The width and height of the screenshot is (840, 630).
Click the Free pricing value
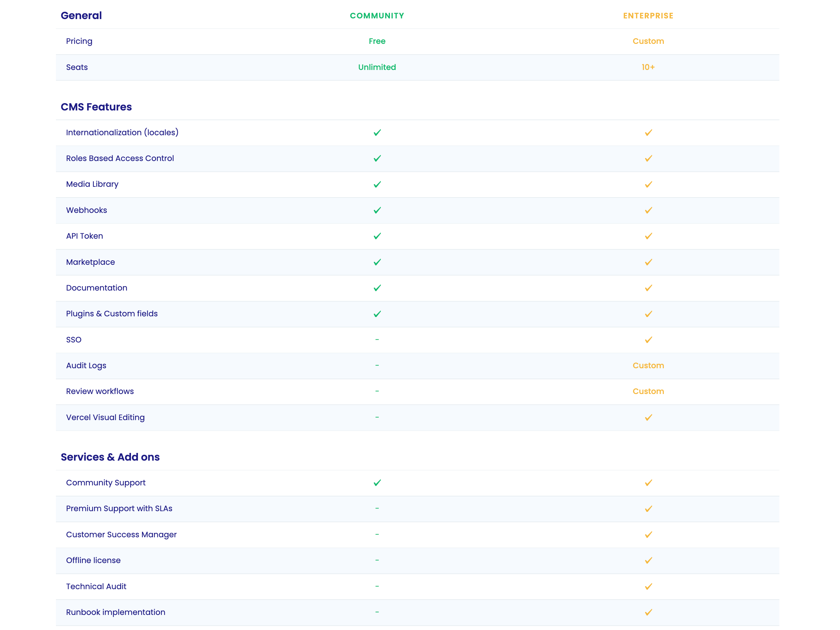[377, 41]
